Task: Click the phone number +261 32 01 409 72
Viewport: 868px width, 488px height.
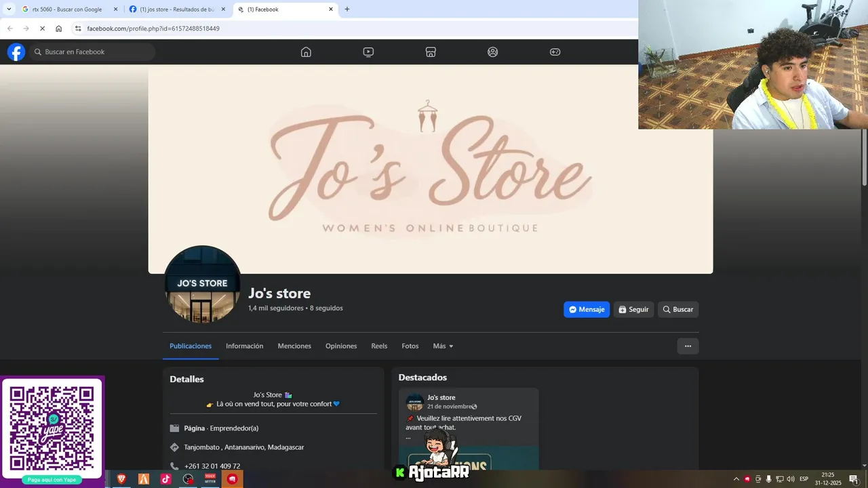Action: click(x=212, y=466)
